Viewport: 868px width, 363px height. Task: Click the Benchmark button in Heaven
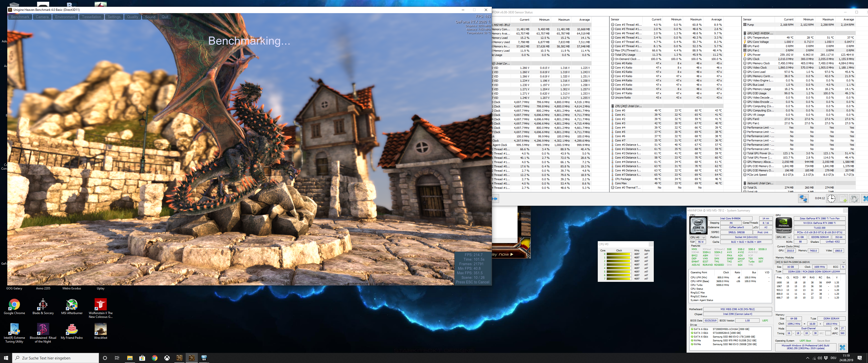pos(20,17)
